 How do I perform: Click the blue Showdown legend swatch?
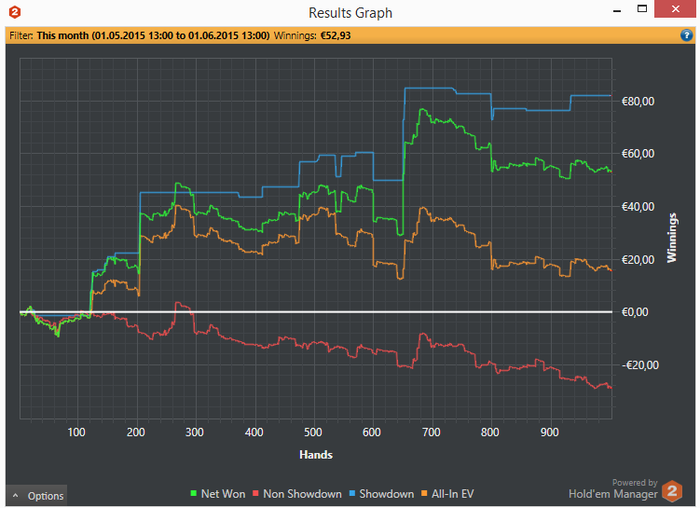(352, 493)
